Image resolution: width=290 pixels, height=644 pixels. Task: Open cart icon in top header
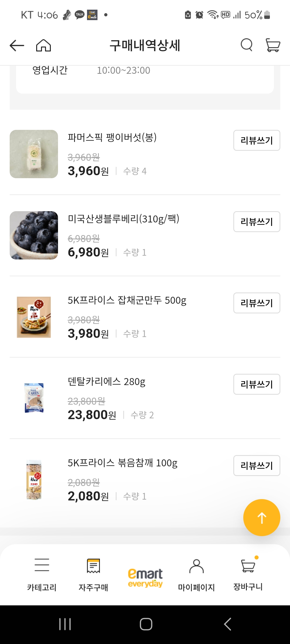click(273, 45)
